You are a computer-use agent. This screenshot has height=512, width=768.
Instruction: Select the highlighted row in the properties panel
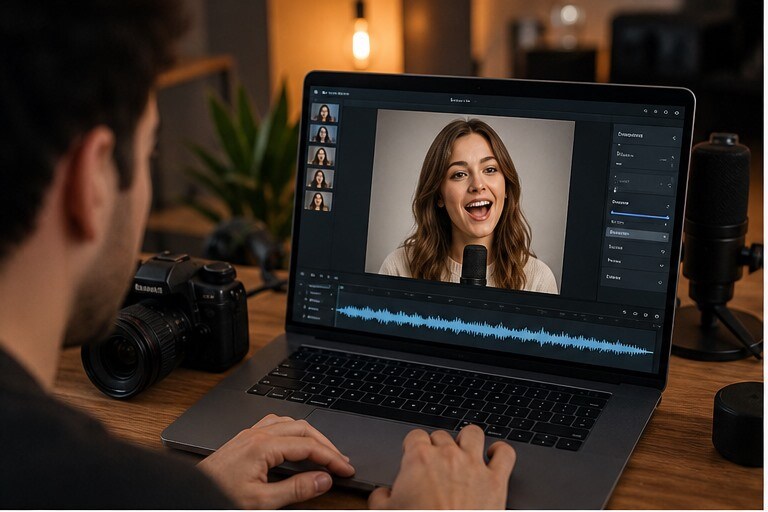coord(637,234)
